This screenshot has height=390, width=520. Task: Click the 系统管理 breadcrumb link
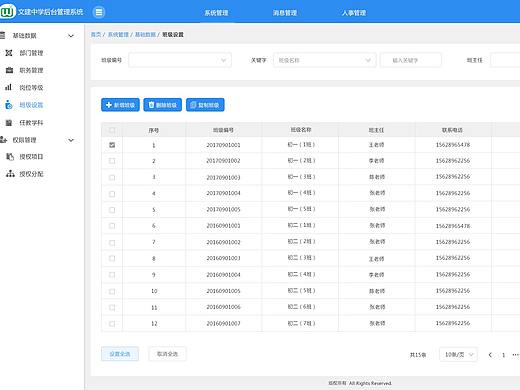click(118, 34)
